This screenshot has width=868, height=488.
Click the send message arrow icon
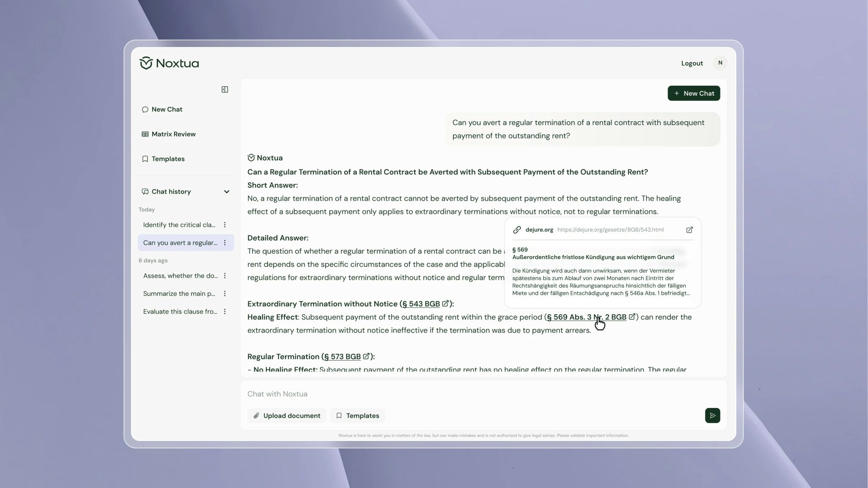pyautogui.click(x=712, y=416)
